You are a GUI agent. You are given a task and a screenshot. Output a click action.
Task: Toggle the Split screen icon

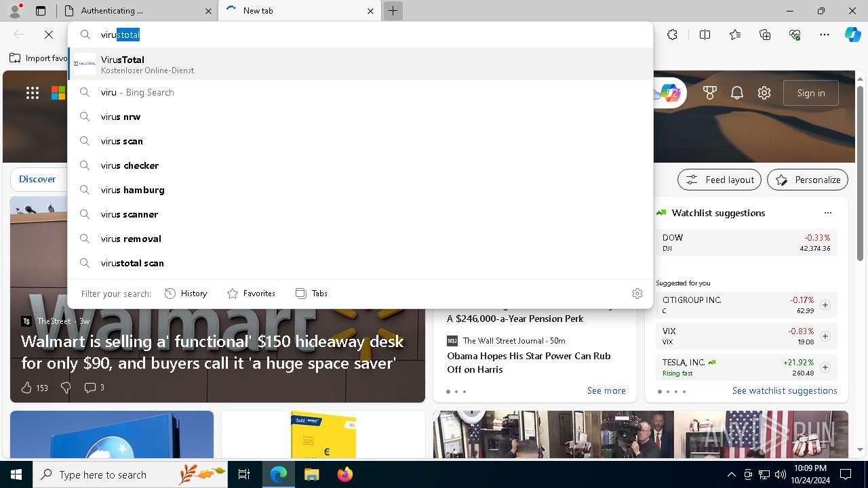pos(705,35)
